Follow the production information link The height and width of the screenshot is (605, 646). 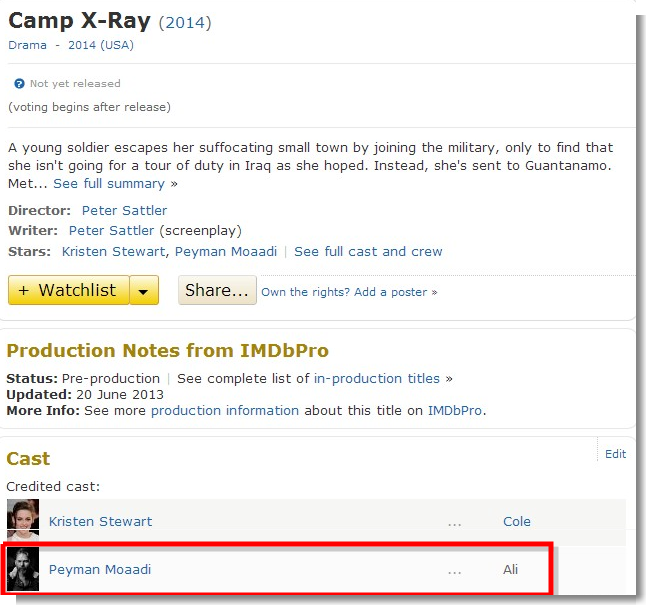point(225,410)
